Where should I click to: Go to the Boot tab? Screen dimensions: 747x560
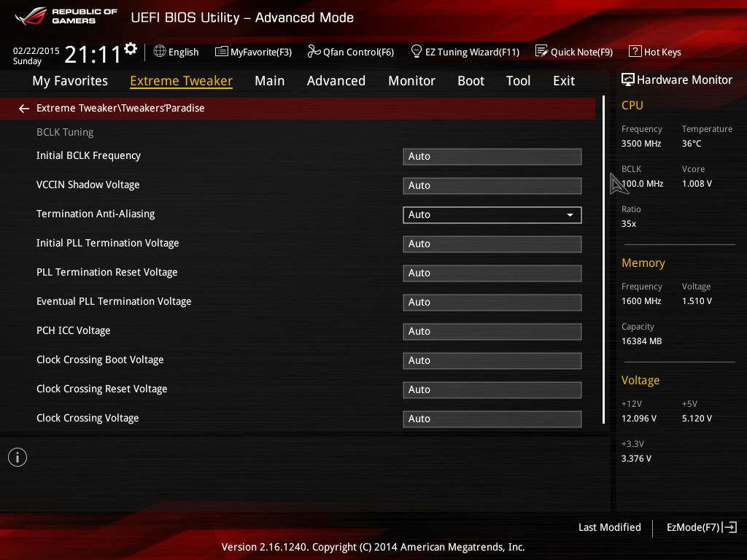[471, 81]
